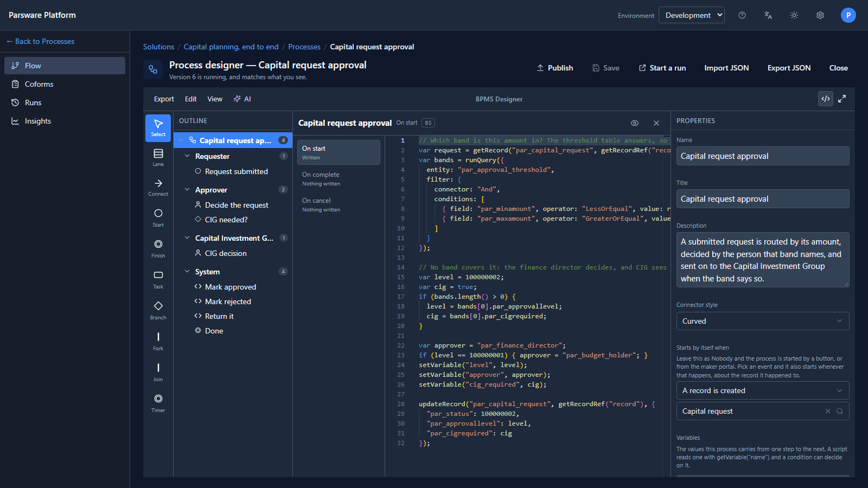Open the Edit menu
Image resolution: width=868 pixels, height=488 pixels.
[x=190, y=99]
